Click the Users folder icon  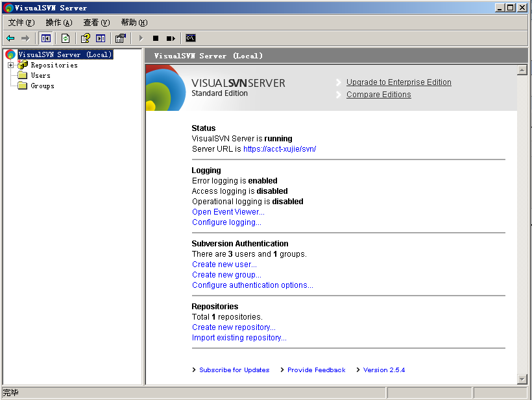tap(23, 75)
